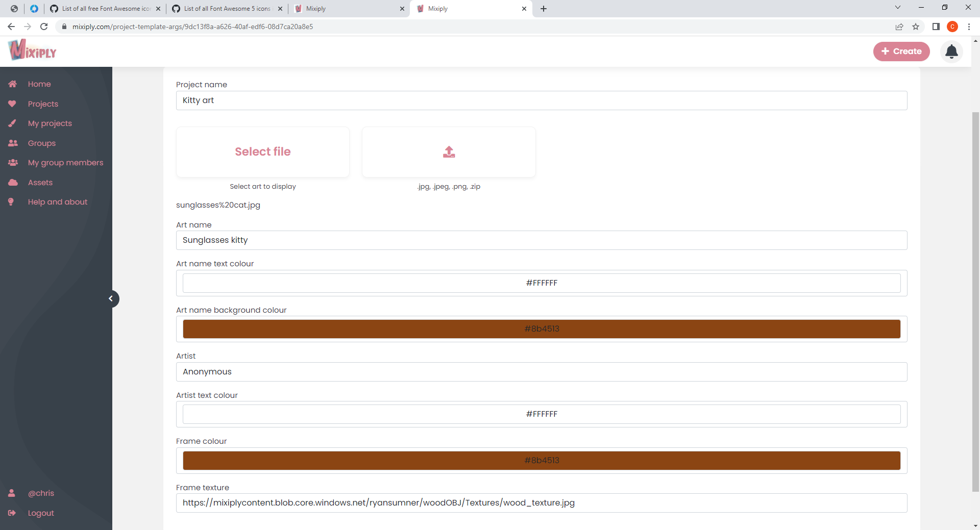Screen dimensions: 980x530
Task: Bookmark this page with star icon
Action: coord(916,27)
